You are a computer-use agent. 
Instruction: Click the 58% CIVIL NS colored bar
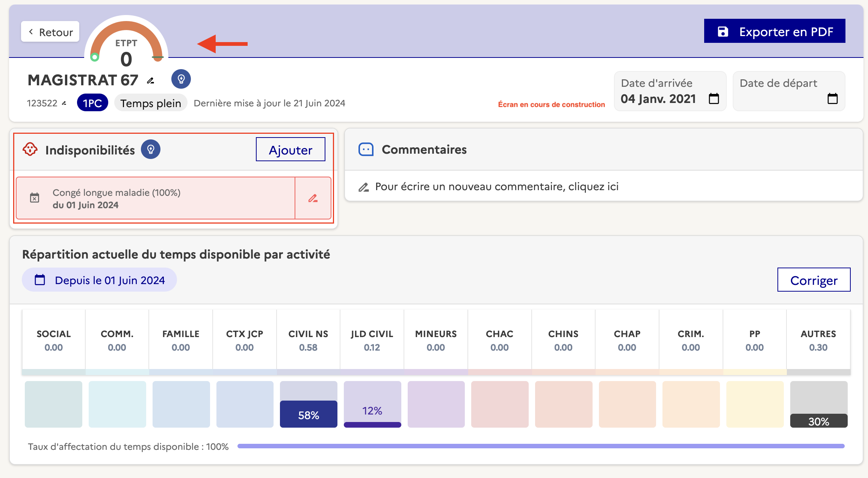coord(308,414)
